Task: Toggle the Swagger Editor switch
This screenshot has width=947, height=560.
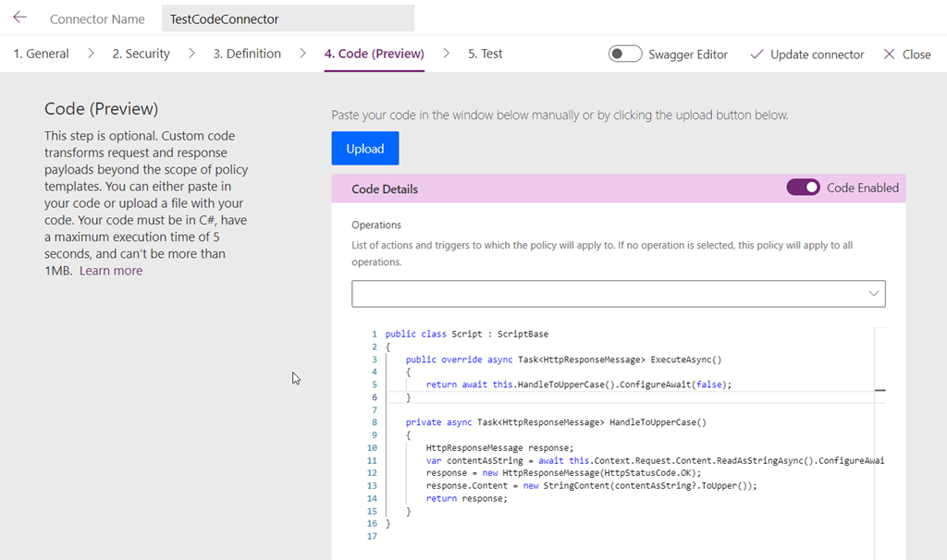Action: tap(625, 54)
